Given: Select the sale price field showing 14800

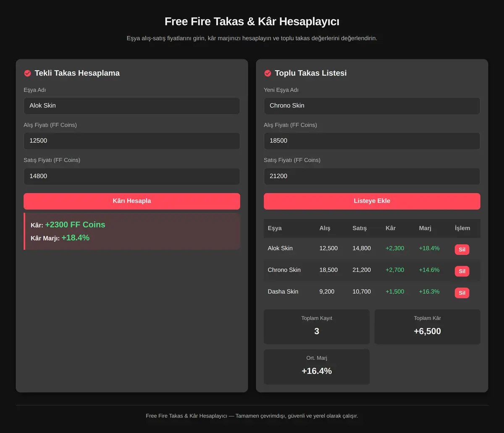Looking at the screenshot, I should pyautogui.click(x=132, y=176).
